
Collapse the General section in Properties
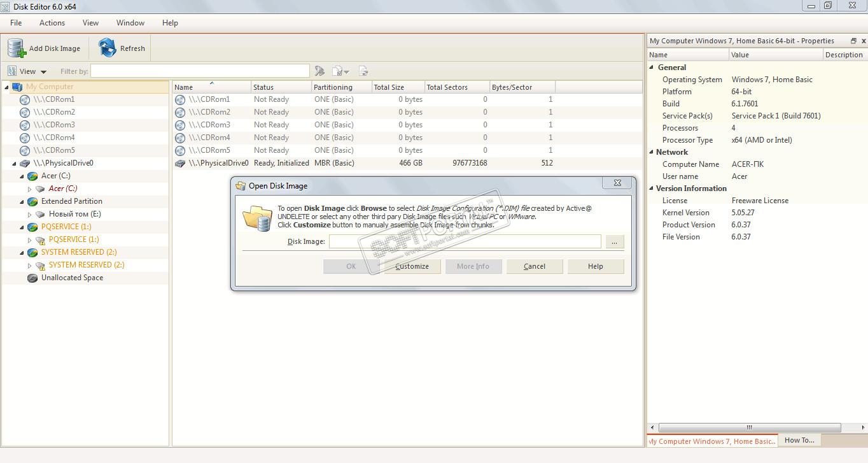coord(652,67)
